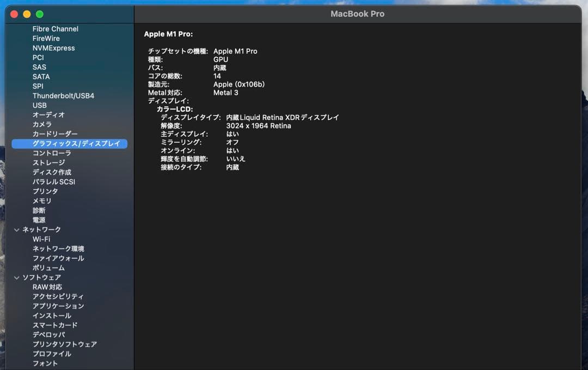
Task: Select USB in the sidebar
Action: [x=38, y=105]
